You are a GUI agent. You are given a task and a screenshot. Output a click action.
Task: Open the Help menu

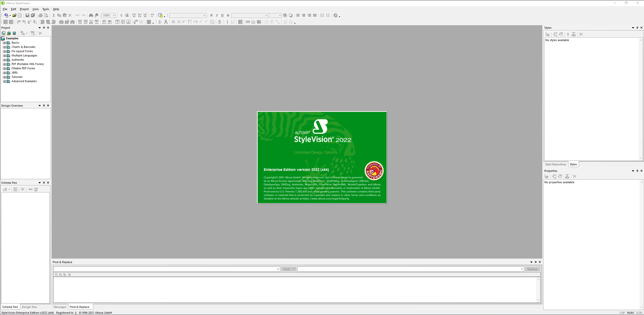coord(56,9)
